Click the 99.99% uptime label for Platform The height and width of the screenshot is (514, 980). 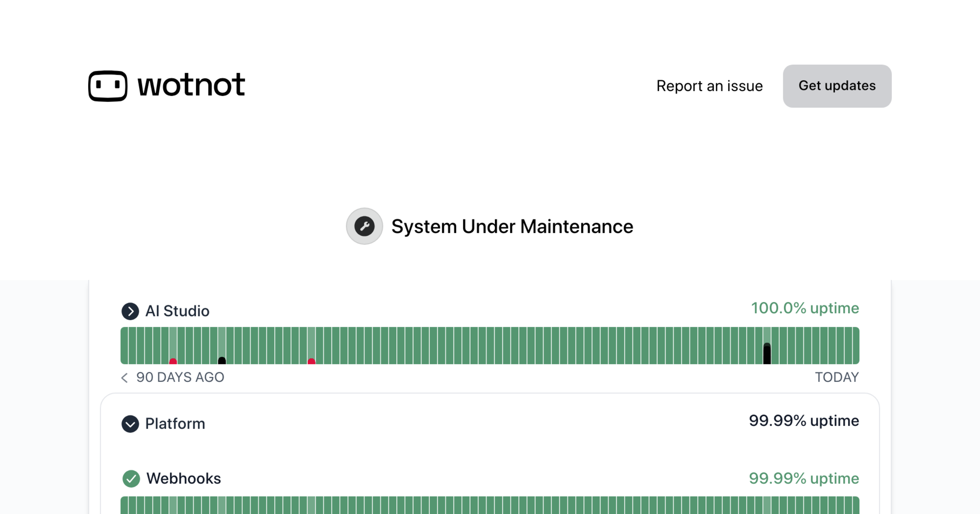(x=804, y=421)
